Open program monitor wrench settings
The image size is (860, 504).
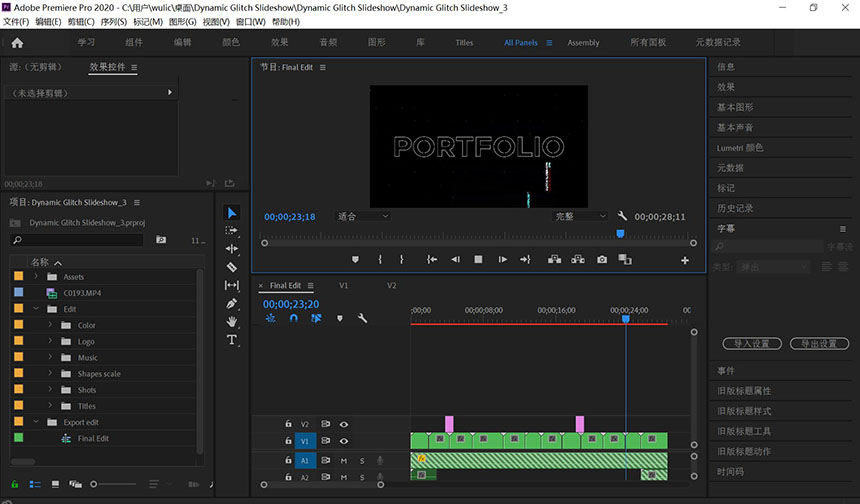click(622, 216)
